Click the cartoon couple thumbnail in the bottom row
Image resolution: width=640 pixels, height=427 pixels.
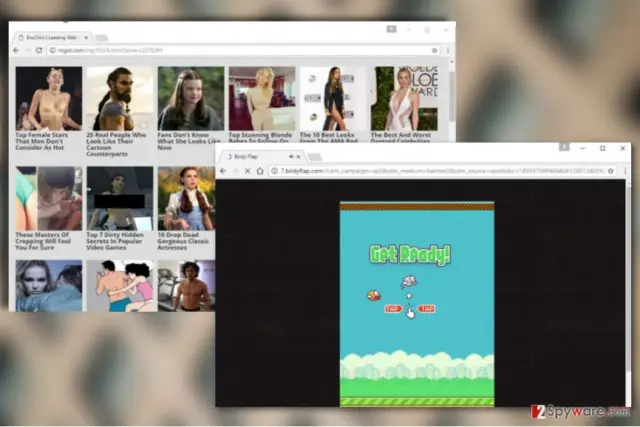[x=122, y=285]
